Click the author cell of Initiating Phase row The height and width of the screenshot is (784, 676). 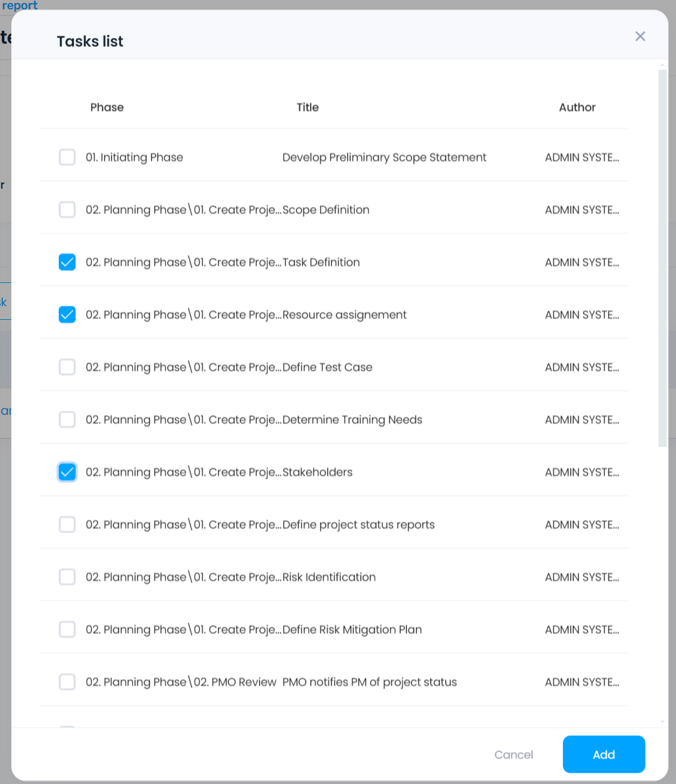pos(582,157)
